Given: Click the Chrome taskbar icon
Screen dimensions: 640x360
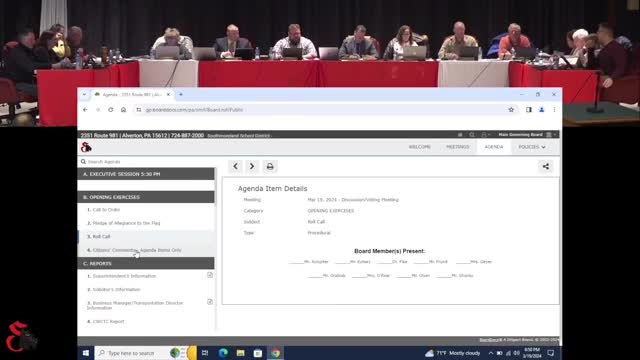Looking at the screenshot, I should 276,353.
